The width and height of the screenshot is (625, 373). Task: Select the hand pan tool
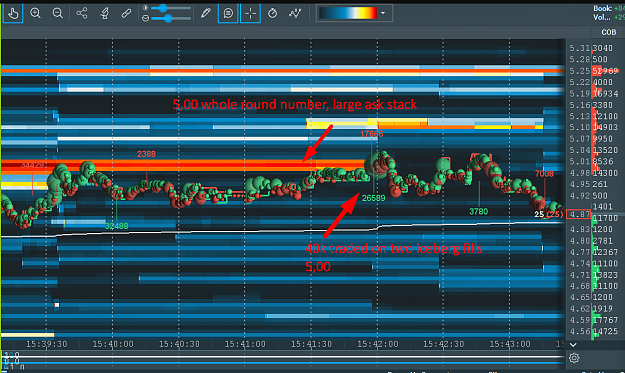(x=13, y=14)
